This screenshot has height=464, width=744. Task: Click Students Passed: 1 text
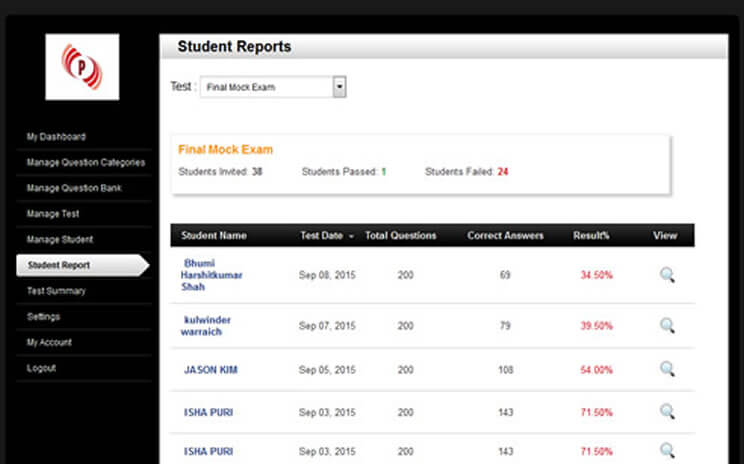click(x=344, y=172)
